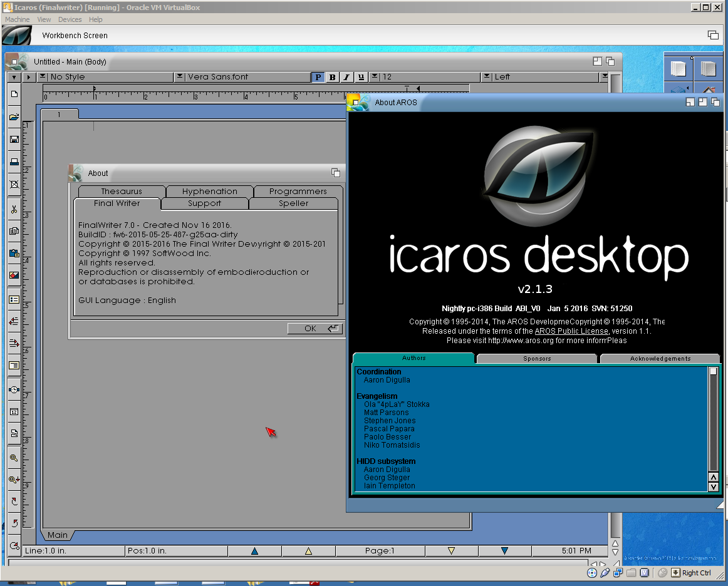
Task: Click the bulleted list icon
Action: point(14,300)
